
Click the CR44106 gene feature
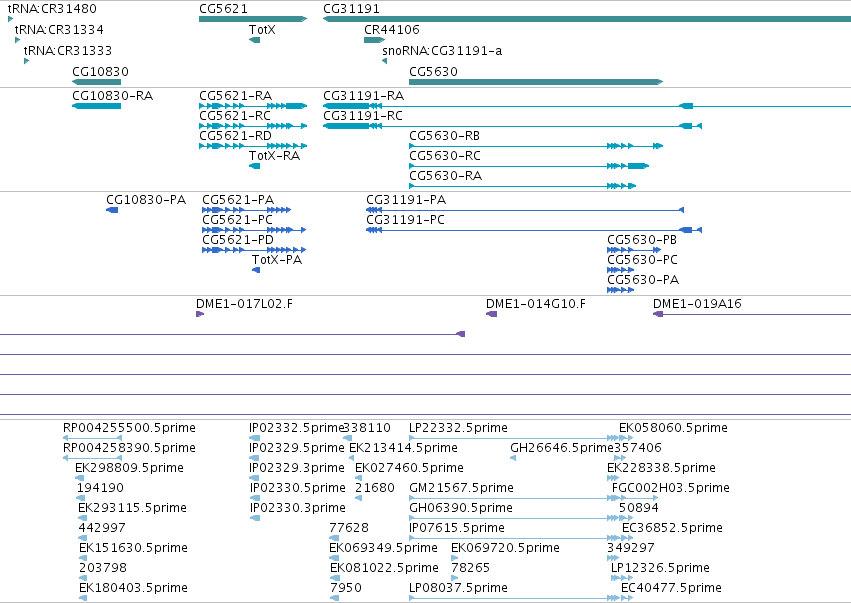(374, 40)
